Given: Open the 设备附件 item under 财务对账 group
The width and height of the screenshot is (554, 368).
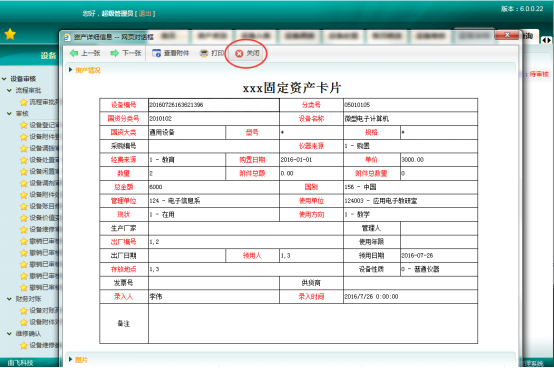Looking at the screenshot, I should coord(44,322).
